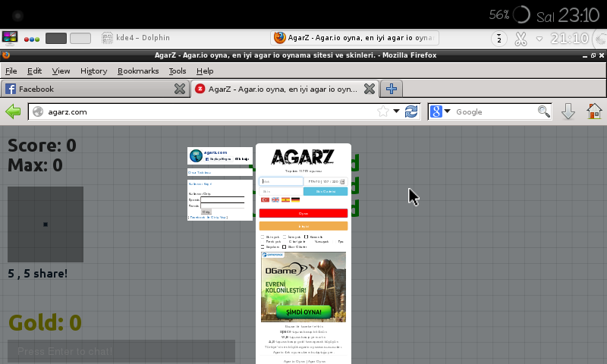Toggle the first checkbox in options row one
The image size is (607, 364).
(x=263, y=237)
